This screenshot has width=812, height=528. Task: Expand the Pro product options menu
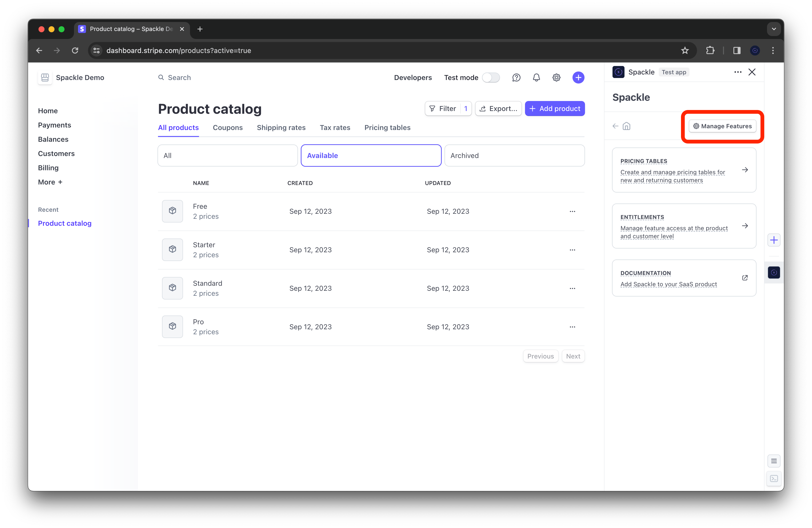click(x=572, y=326)
